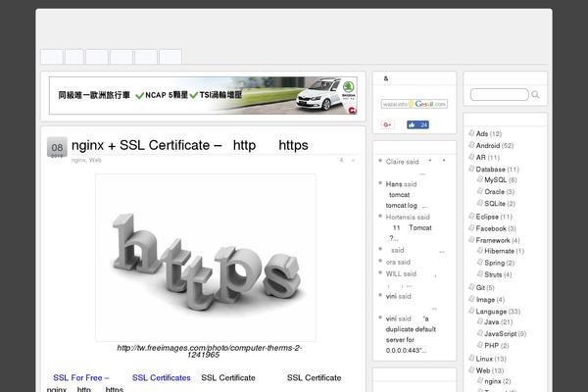Open the Linux (13) category

point(491,359)
